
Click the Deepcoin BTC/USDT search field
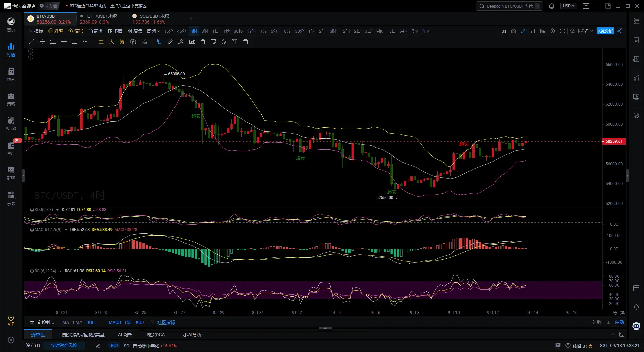point(509,6)
